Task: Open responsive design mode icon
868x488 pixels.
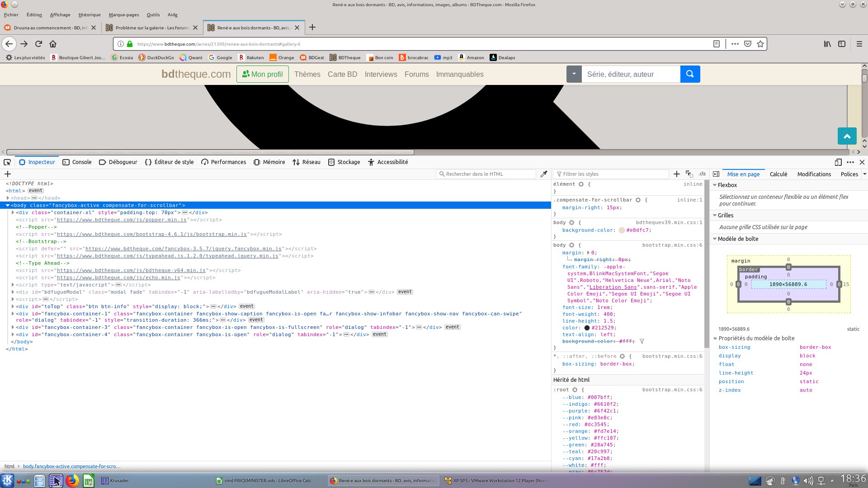Action: point(838,162)
